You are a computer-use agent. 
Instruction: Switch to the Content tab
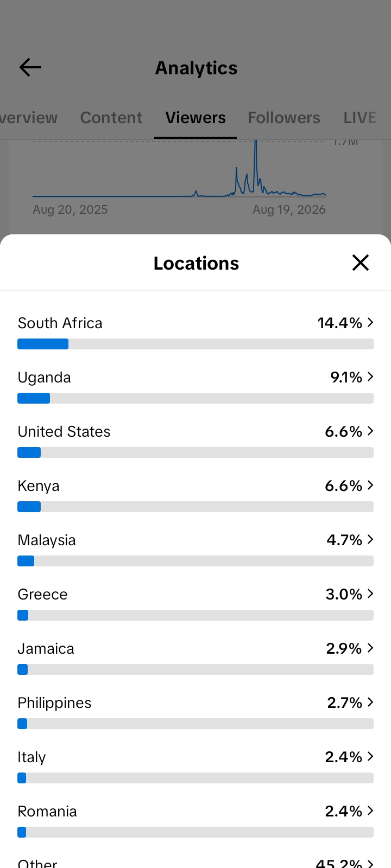click(x=111, y=118)
